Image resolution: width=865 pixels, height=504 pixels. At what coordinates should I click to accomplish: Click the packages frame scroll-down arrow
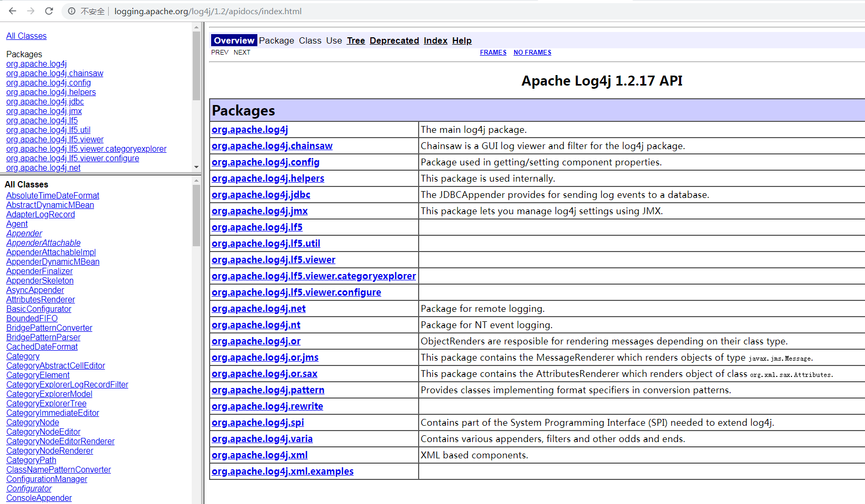[196, 167]
